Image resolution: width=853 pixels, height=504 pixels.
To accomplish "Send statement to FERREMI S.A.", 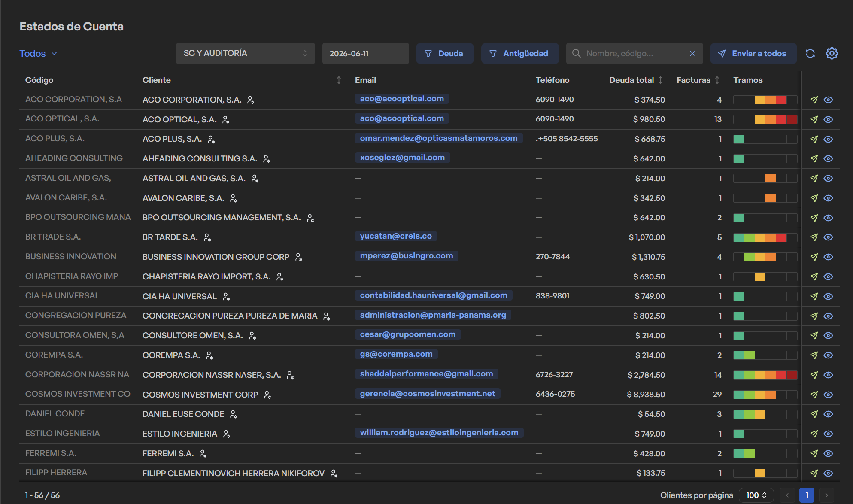I will [814, 453].
